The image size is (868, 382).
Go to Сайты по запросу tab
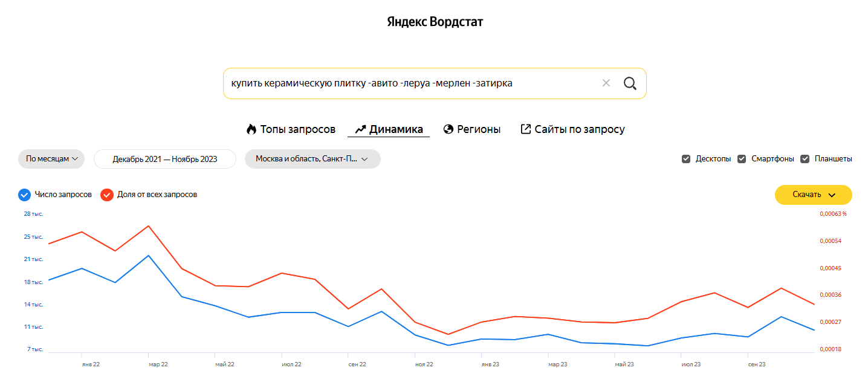coord(572,129)
